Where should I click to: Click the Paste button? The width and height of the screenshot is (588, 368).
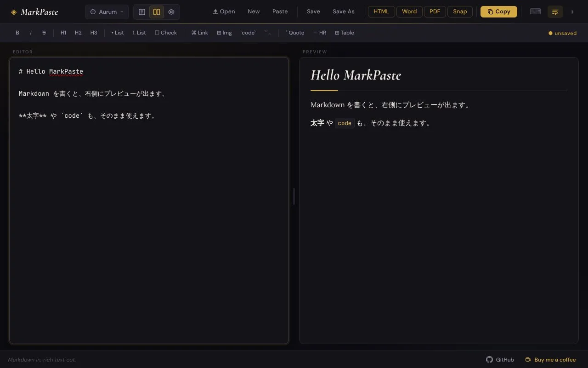[280, 12]
